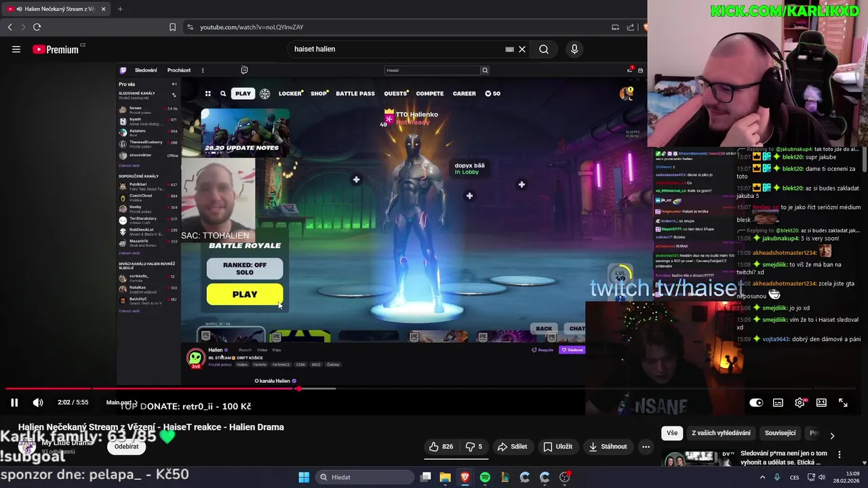Open the 'My Little Drama' channel link
The image size is (868, 488).
[x=68, y=443]
